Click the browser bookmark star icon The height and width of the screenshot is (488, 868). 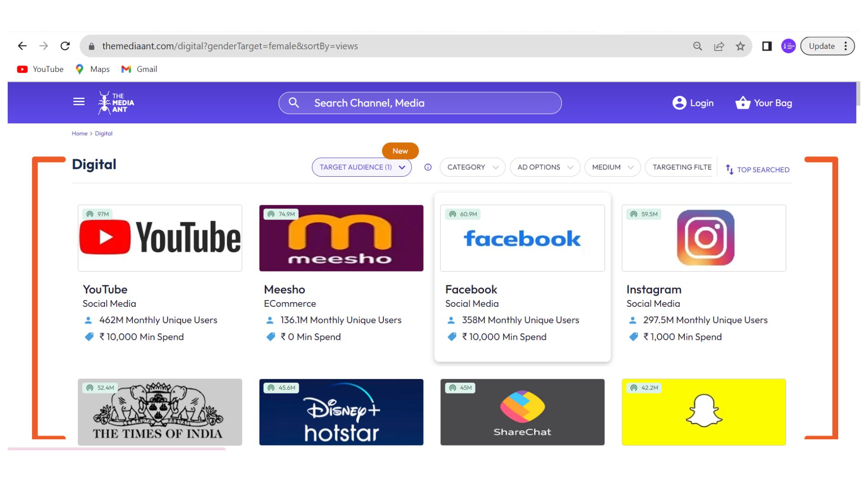click(x=740, y=46)
